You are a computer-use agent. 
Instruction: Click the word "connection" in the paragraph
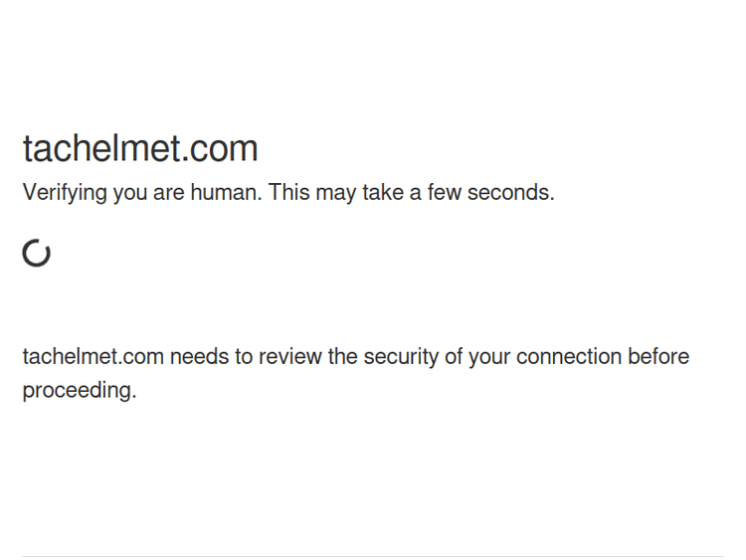[x=568, y=357]
